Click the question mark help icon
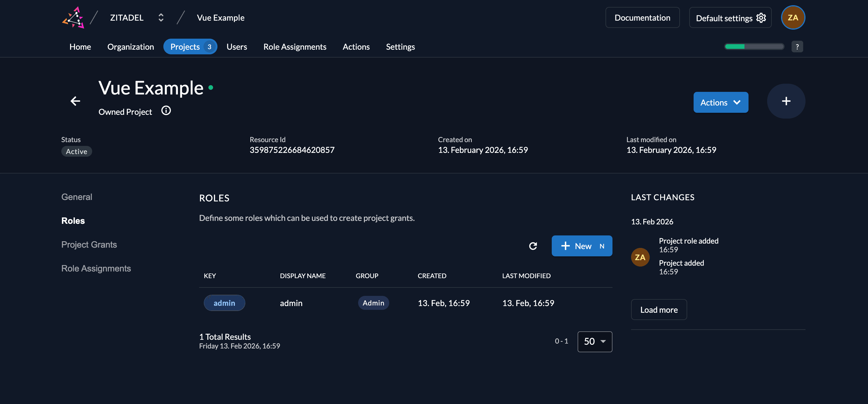 pyautogui.click(x=797, y=47)
